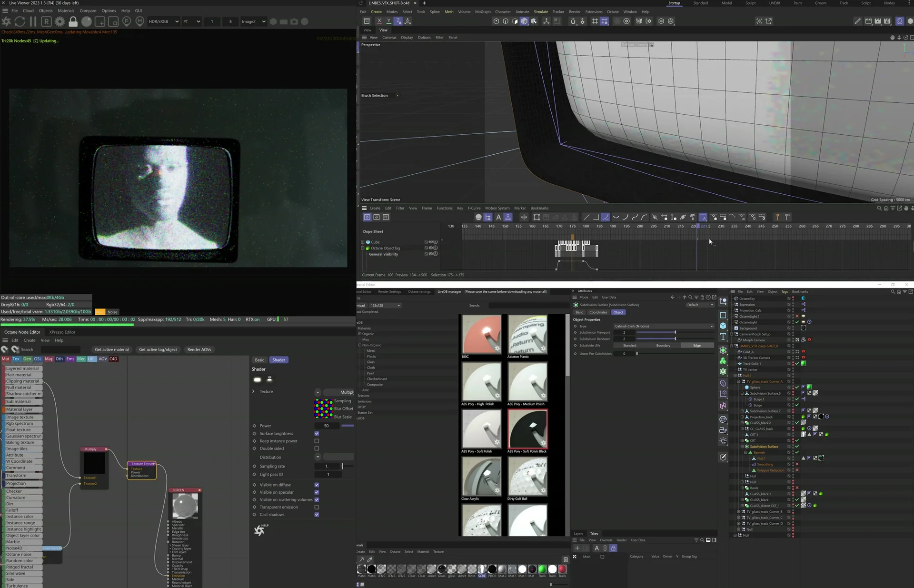Open HDR/sRGB color space dropdown
The width and height of the screenshot is (914, 588).
163,21
